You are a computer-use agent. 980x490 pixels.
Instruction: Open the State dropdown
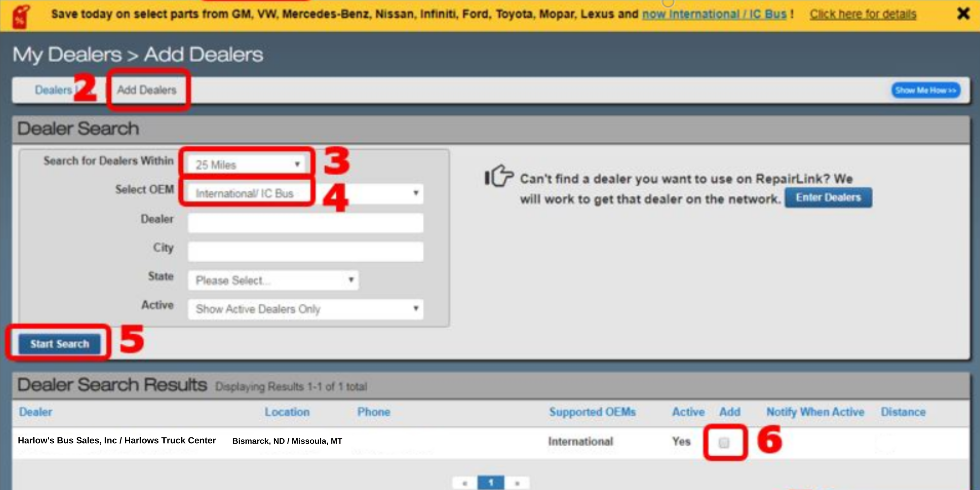click(273, 280)
